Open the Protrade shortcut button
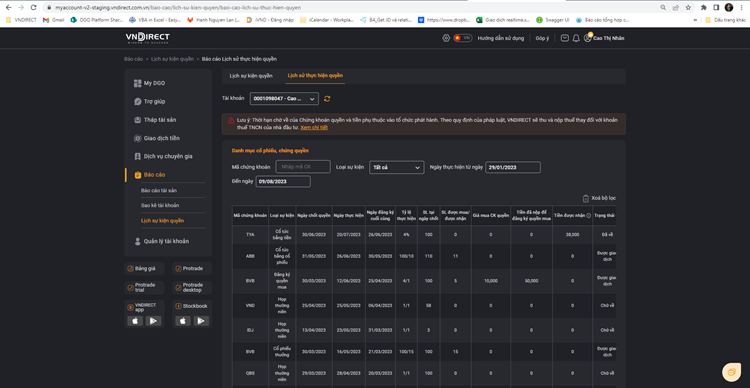750x388 pixels. click(x=192, y=268)
